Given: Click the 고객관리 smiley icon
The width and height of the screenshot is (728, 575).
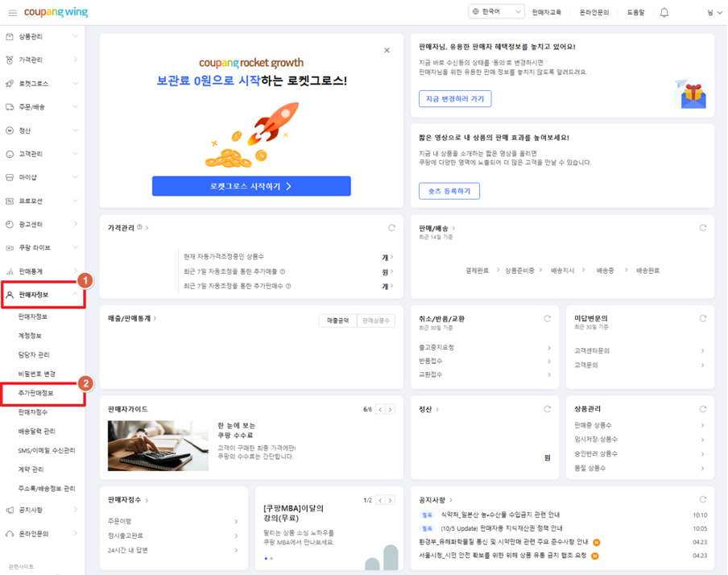Looking at the screenshot, I should pos(10,154).
